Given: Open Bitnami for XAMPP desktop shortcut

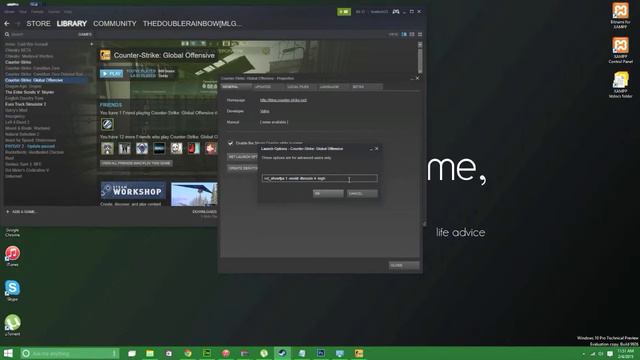Looking at the screenshot, I should click(620, 16).
